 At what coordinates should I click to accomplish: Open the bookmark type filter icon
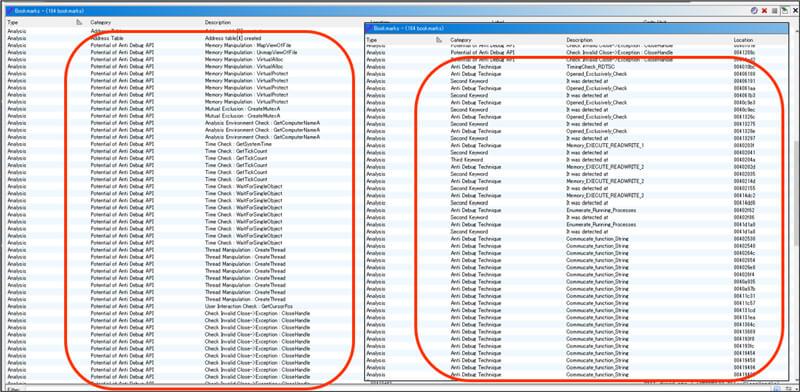(x=754, y=11)
